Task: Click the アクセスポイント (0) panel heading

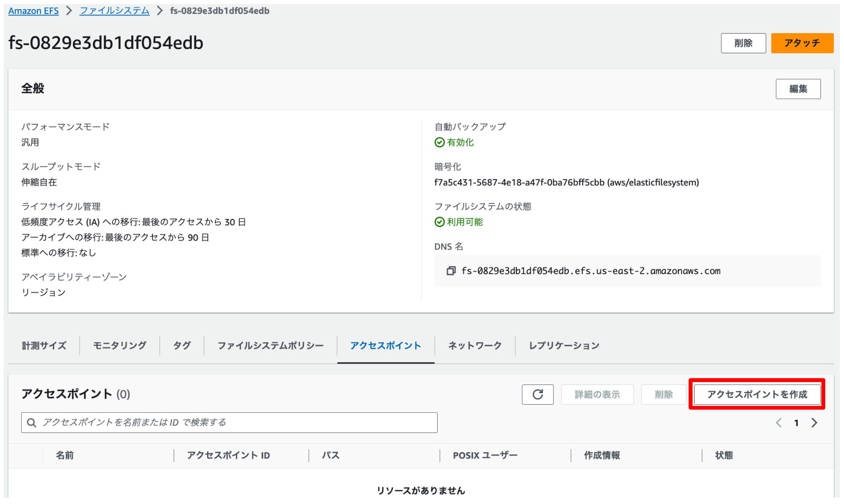Action: pyautogui.click(x=75, y=394)
